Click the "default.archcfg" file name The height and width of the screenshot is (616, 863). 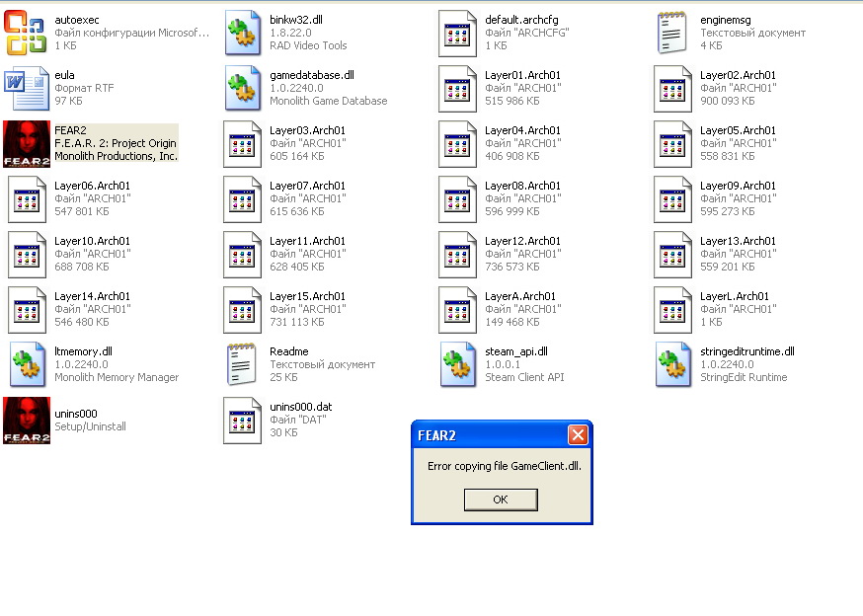click(521, 20)
